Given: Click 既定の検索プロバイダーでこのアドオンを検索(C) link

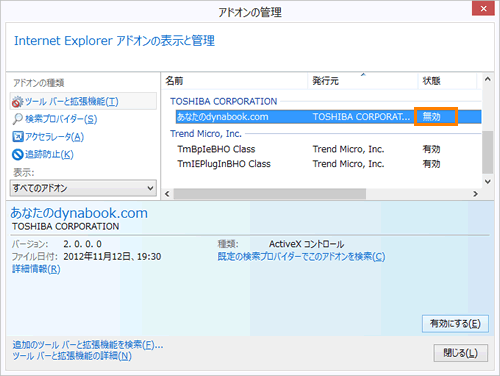Looking at the screenshot, I should pyautogui.click(x=301, y=257).
